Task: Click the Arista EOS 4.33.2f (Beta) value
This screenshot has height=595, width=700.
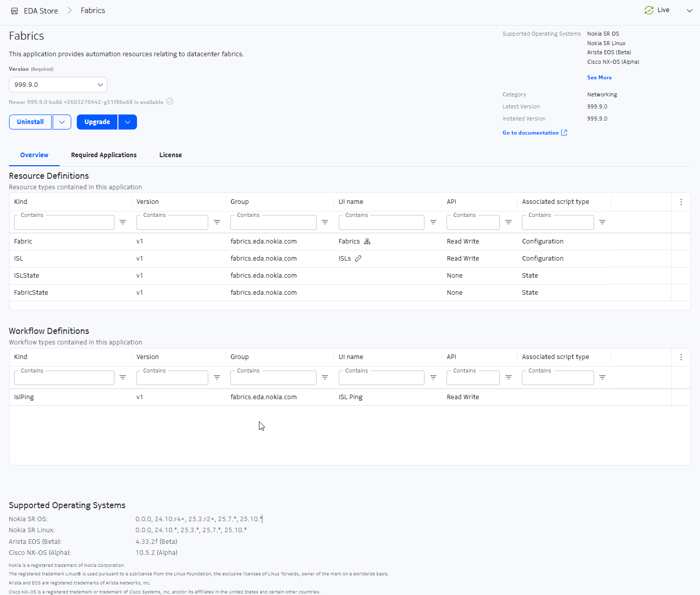Action: coord(156,542)
